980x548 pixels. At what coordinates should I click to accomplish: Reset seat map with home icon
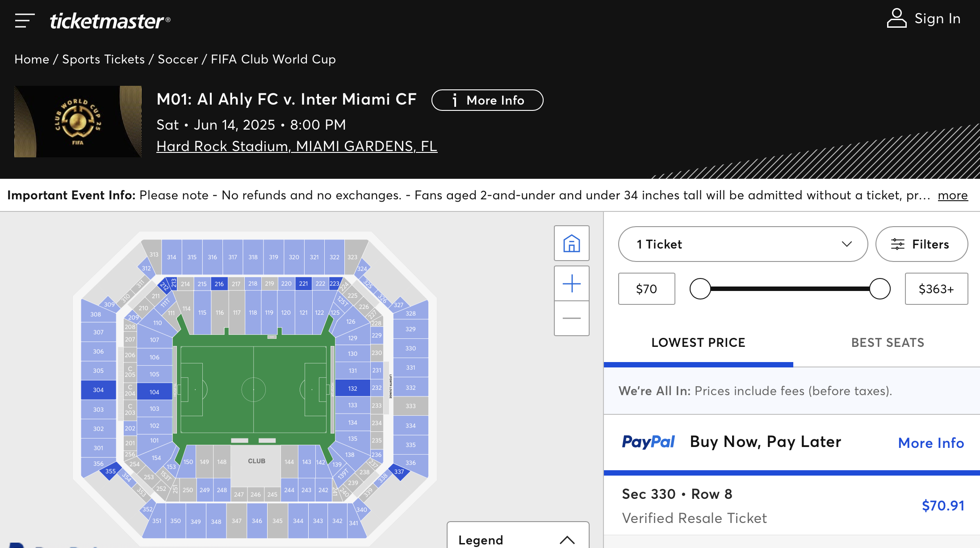[x=571, y=243]
